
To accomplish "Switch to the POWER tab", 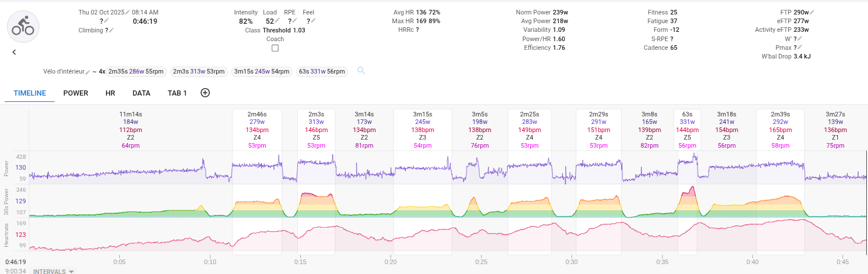I will coord(76,93).
